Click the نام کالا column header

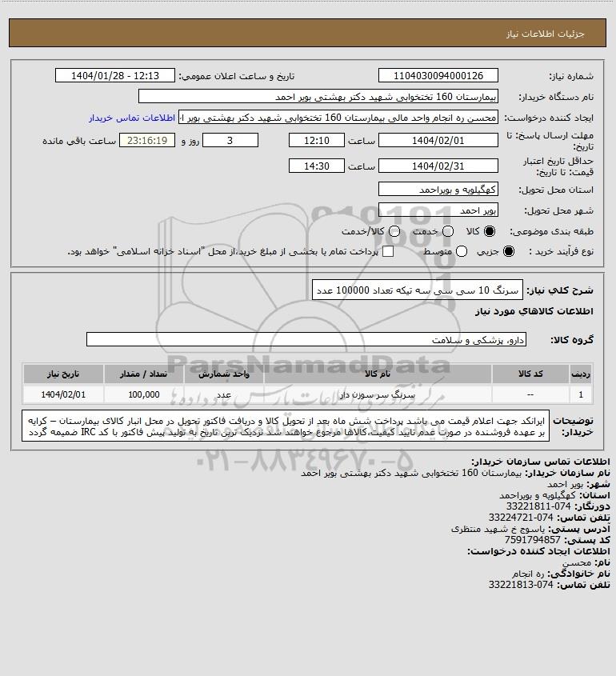coord(378,374)
